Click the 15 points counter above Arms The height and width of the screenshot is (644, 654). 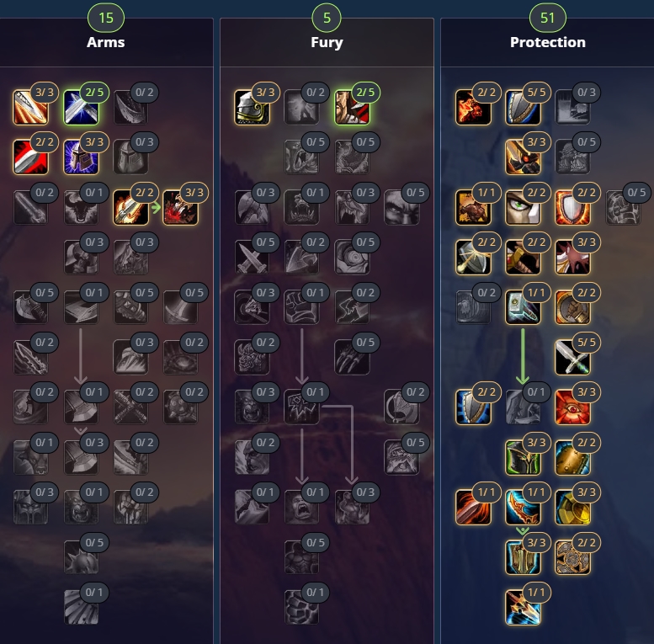coord(106,18)
